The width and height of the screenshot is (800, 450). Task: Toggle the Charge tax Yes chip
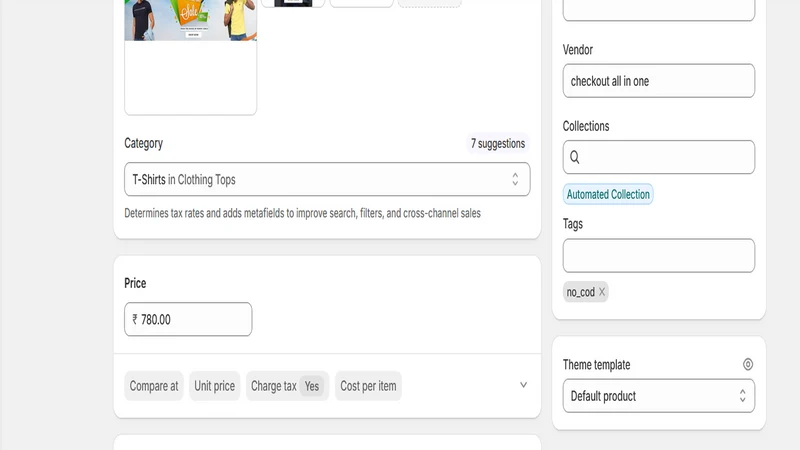[x=287, y=386]
